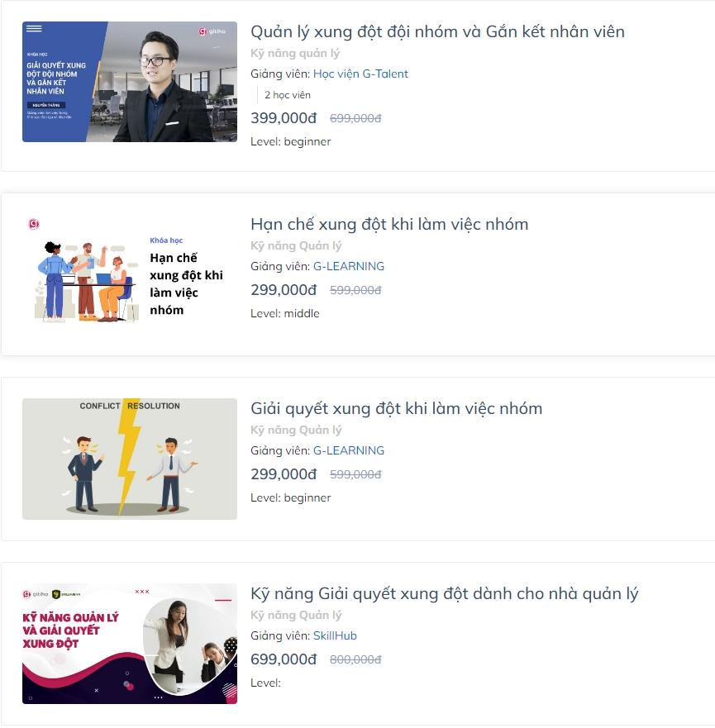Open course title Giải quyết xung đột khi làm việc nhóm

(396, 408)
